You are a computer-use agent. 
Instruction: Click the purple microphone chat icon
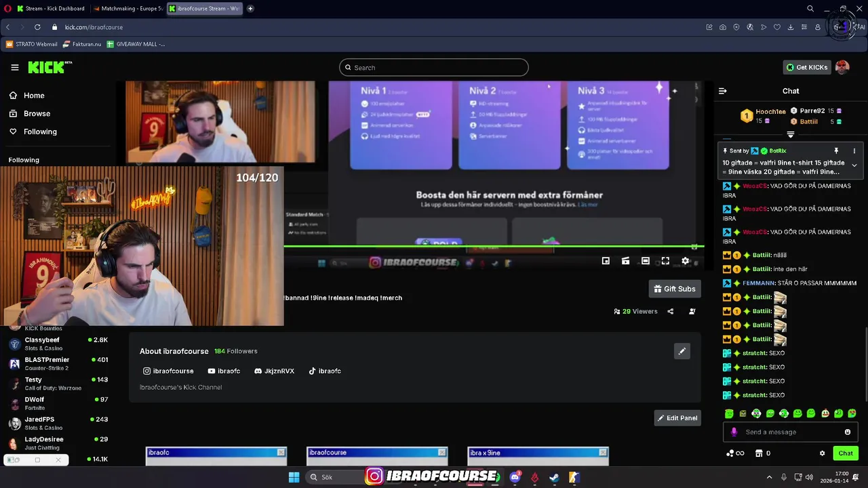point(734,432)
